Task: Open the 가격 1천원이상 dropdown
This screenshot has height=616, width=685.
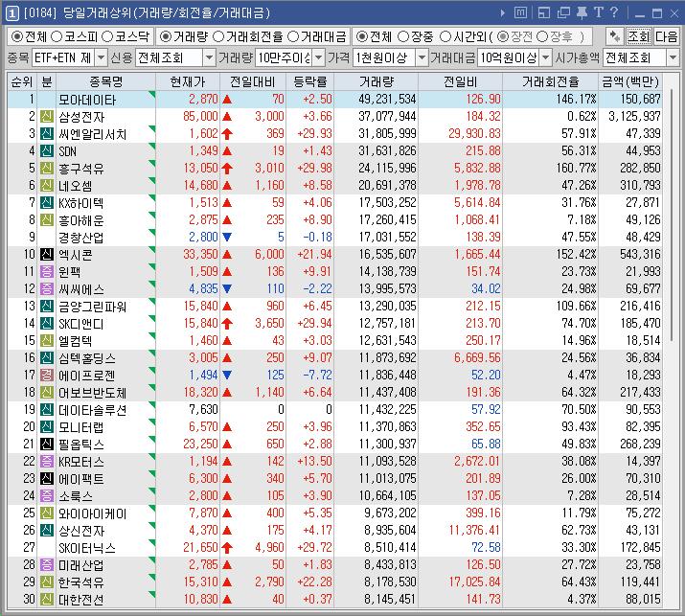Action: (422, 57)
